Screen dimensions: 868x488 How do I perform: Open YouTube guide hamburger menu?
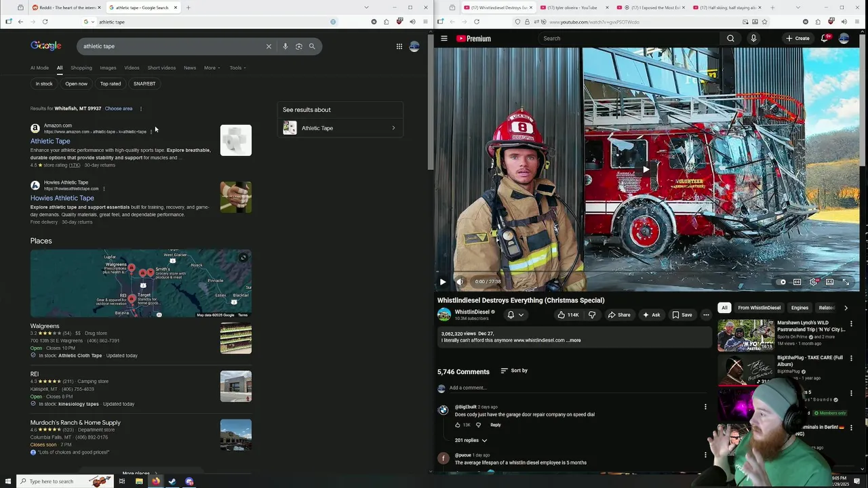point(444,39)
